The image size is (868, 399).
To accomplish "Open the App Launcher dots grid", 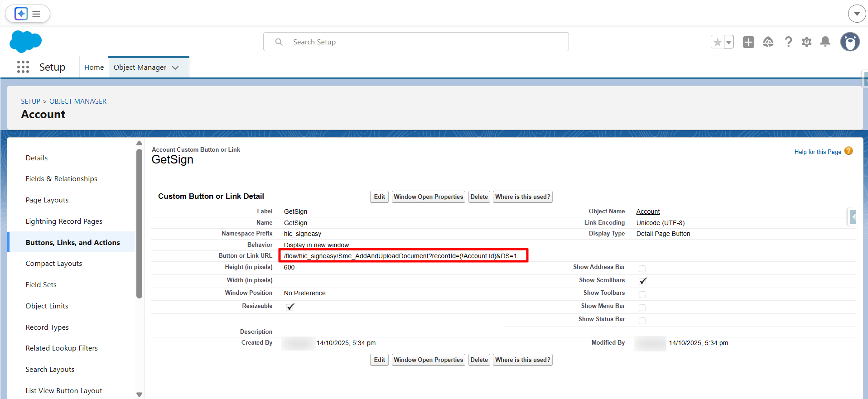I will pyautogui.click(x=23, y=67).
